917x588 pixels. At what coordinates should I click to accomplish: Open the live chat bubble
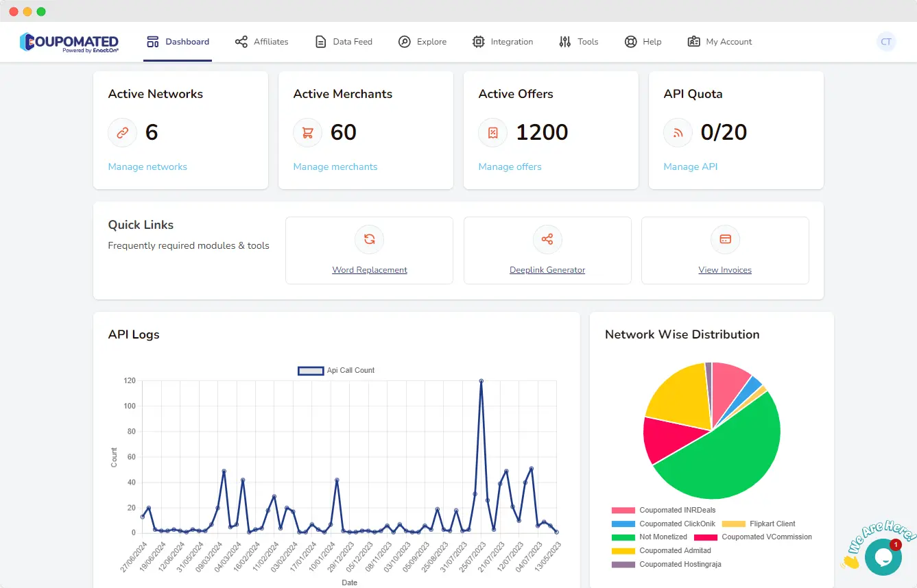pos(883,556)
